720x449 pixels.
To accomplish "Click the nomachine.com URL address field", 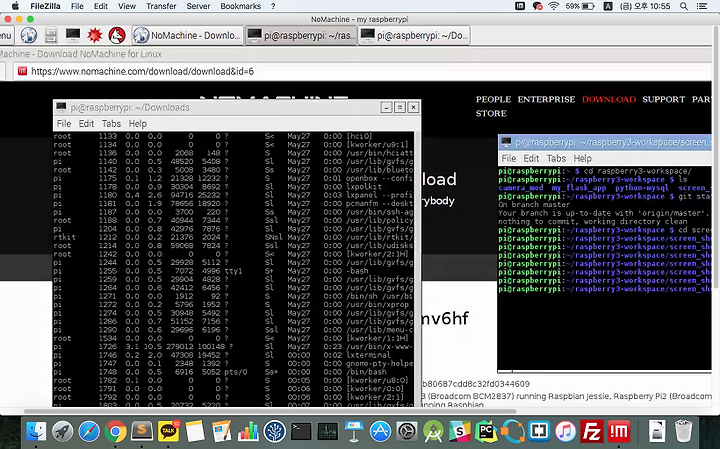I will click(362, 72).
